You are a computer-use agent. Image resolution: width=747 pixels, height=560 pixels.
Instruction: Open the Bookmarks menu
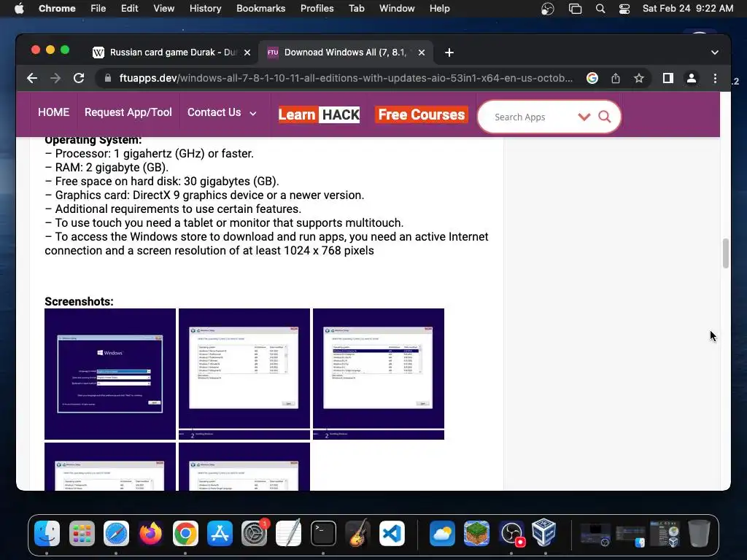click(261, 9)
